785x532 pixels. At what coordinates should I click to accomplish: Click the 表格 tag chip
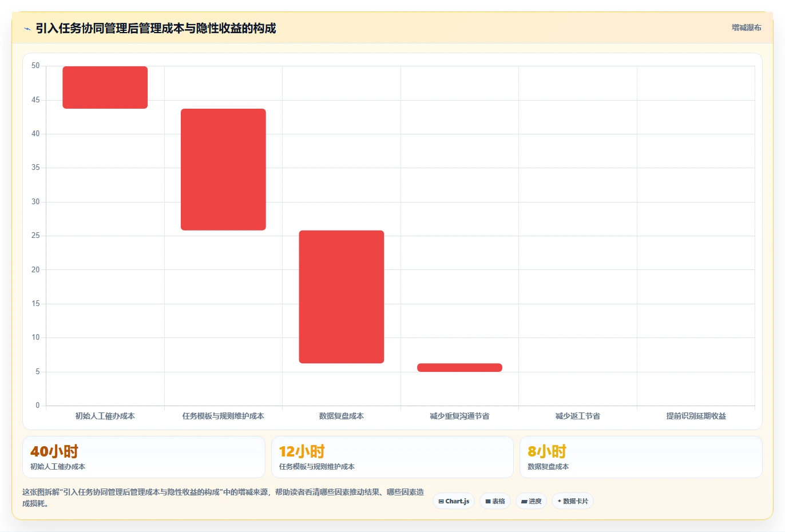495,501
